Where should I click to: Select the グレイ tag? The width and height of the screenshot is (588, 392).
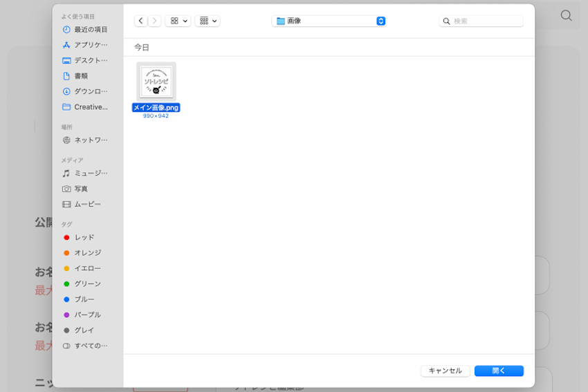coord(79,330)
